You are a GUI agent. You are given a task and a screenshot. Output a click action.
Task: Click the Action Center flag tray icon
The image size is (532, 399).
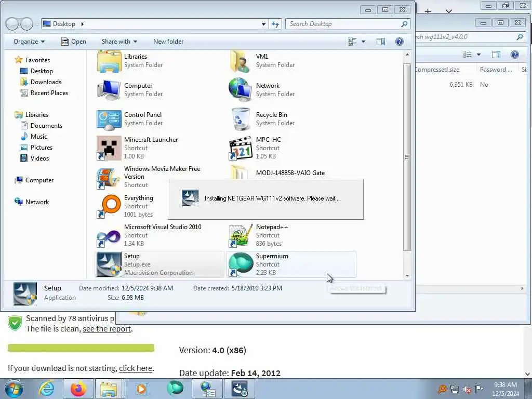(479, 389)
